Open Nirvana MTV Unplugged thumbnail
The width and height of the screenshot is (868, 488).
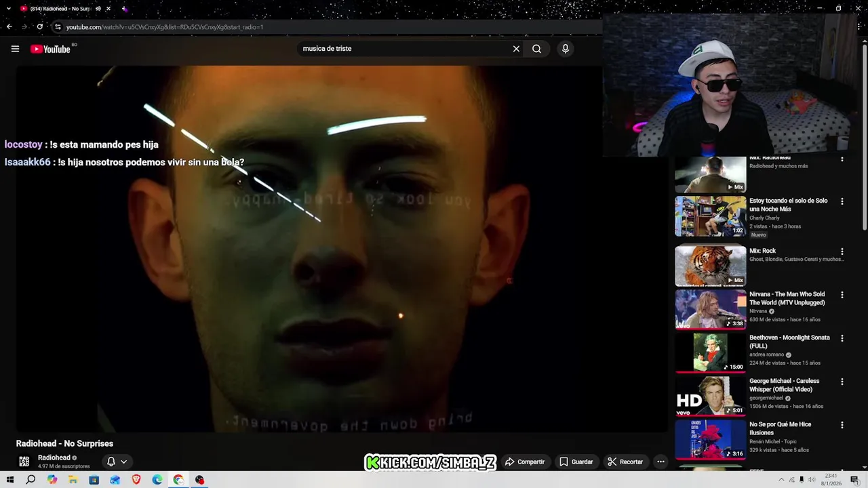[710, 309]
